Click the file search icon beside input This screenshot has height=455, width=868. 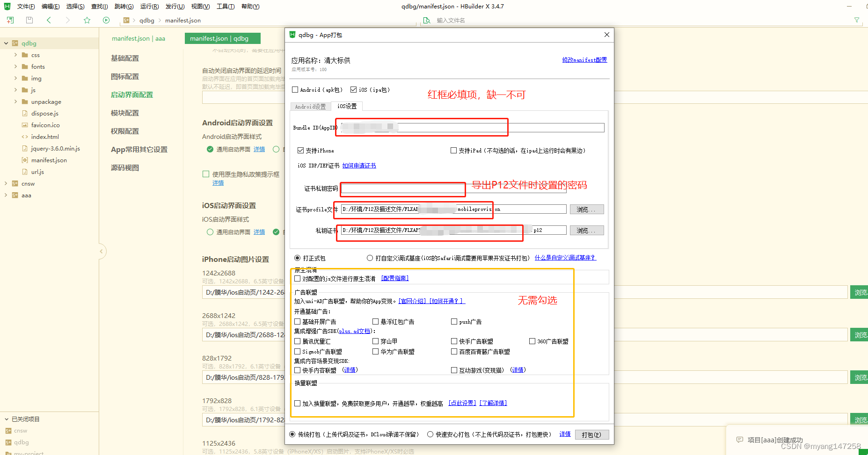427,21
